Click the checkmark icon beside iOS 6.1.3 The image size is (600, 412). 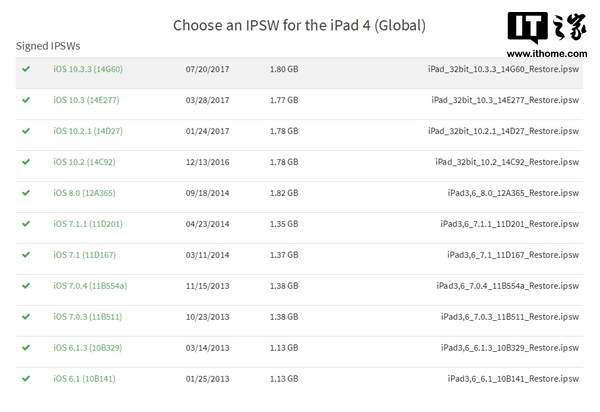(x=26, y=348)
